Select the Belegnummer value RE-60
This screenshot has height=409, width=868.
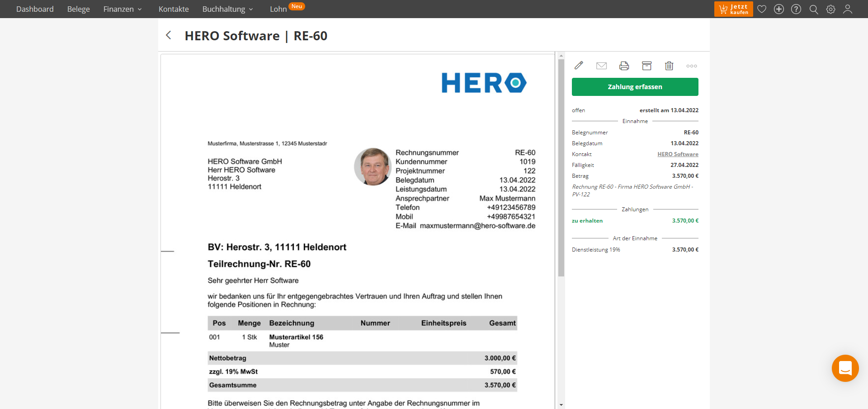[x=691, y=133]
